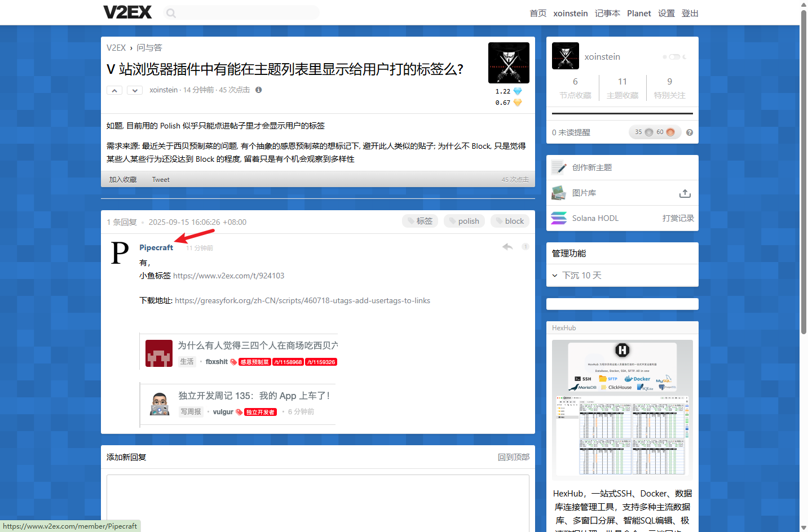The image size is (808, 532).
Task: Select the polish tag
Action: tap(464, 221)
